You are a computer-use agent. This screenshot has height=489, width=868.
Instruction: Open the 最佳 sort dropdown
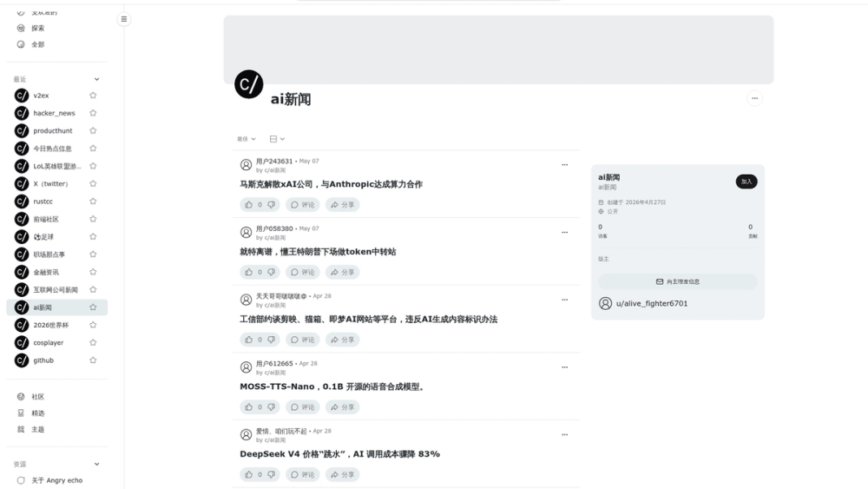pos(247,139)
